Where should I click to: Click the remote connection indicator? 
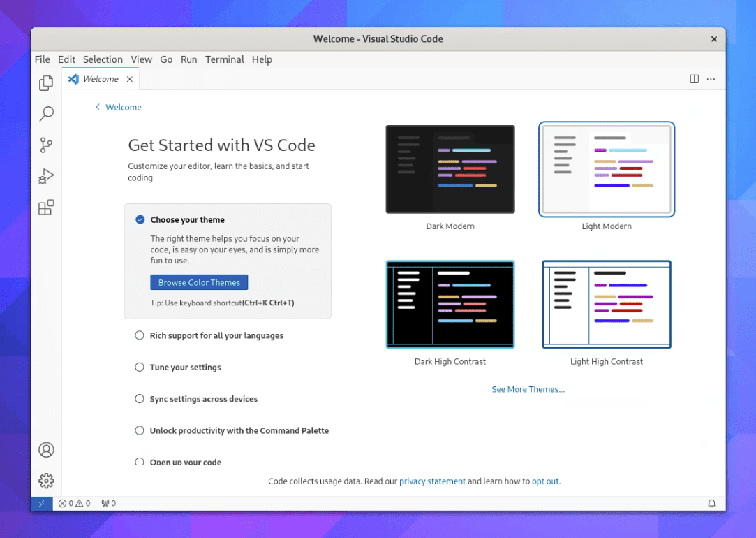pos(41,503)
